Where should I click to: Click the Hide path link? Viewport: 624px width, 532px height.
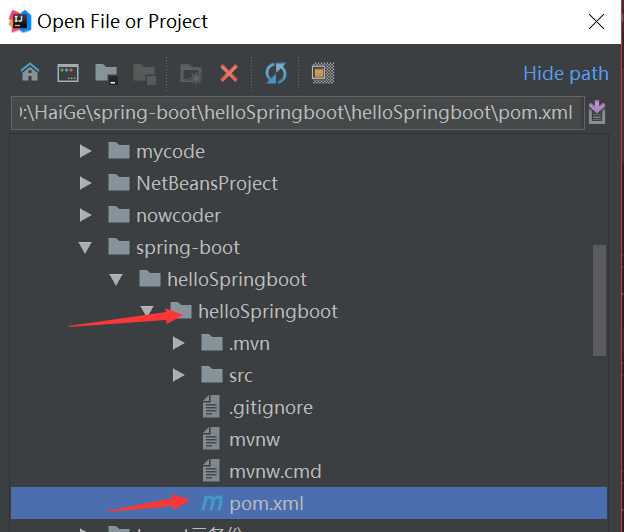[565, 73]
